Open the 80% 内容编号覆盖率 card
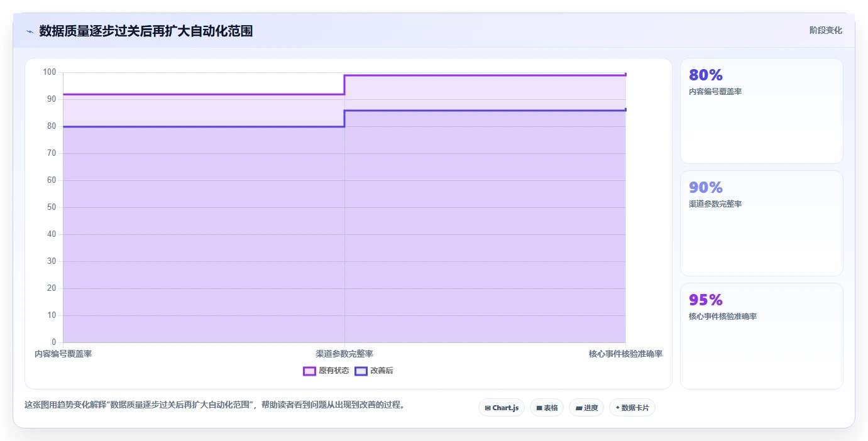 point(761,111)
